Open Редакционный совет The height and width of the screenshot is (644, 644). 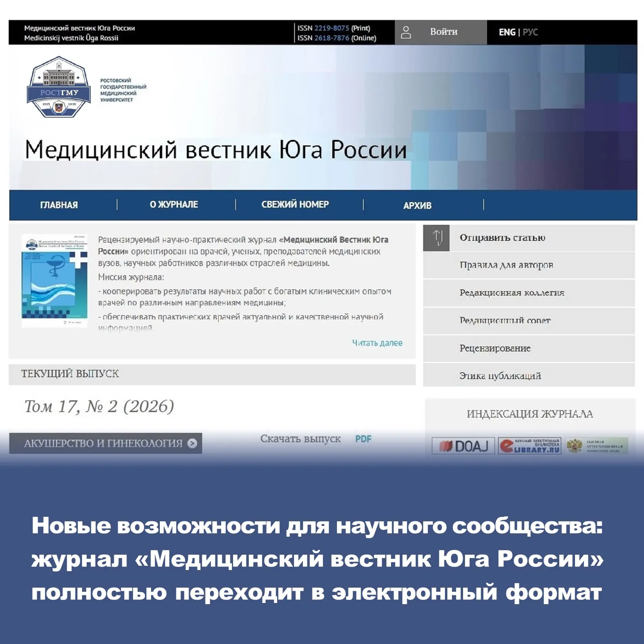(x=505, y=320)
